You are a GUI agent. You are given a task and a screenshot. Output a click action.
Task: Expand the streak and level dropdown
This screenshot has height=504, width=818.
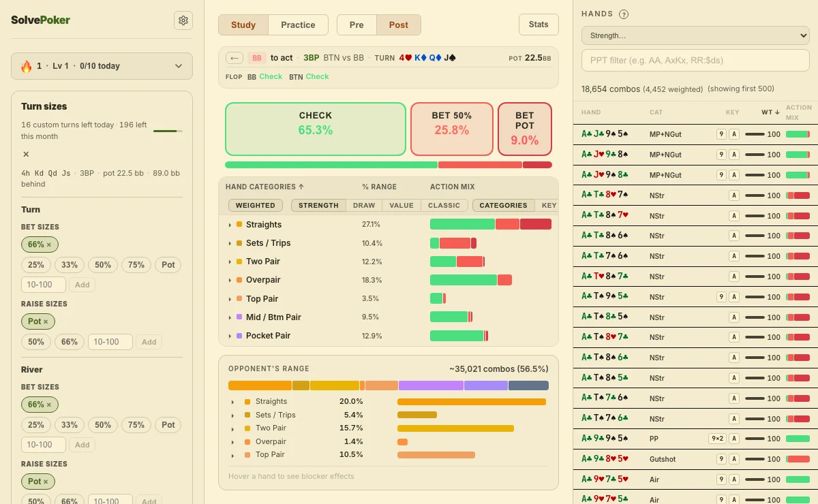pyautogui.click(x=102, y=66)
